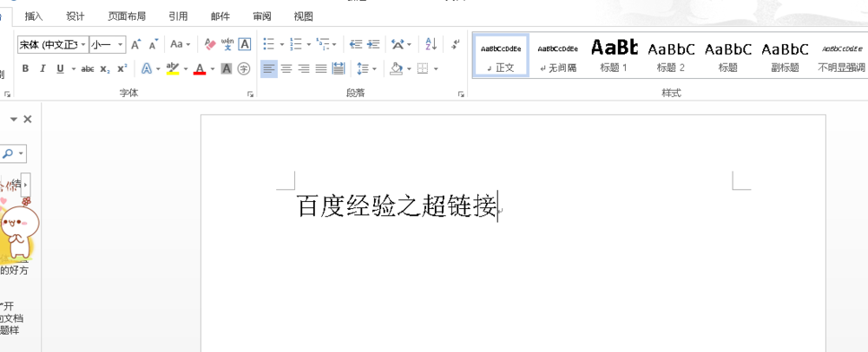Insert bulleted list

tap(269, 44)
